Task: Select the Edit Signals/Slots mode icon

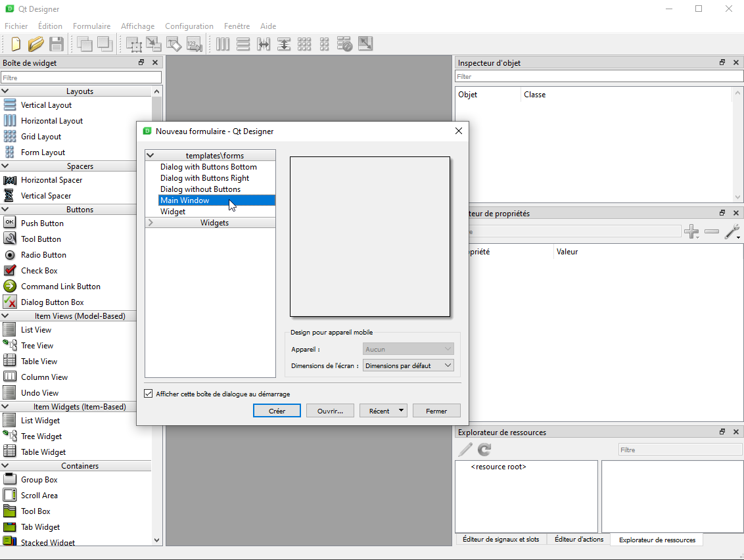Action: [x=154, y=44]
